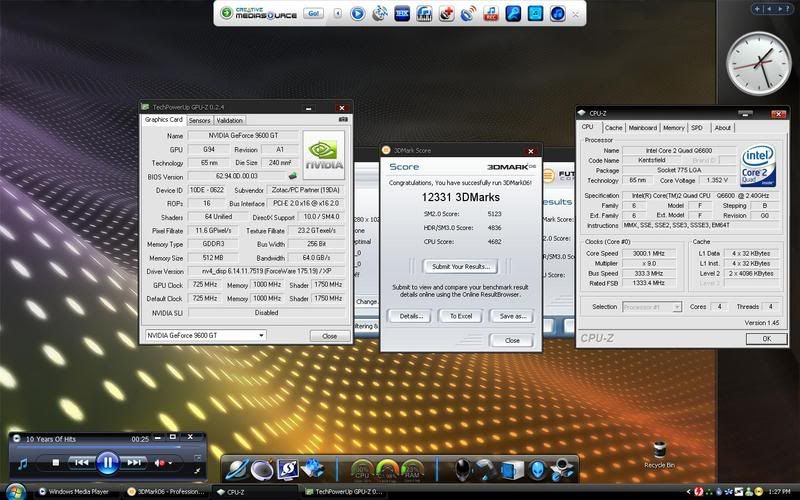Image resolution: width=800 pixels, height=500 pixels.
Task: Click the play icon in MediaSource bar
Action: [x=358, y=14]
